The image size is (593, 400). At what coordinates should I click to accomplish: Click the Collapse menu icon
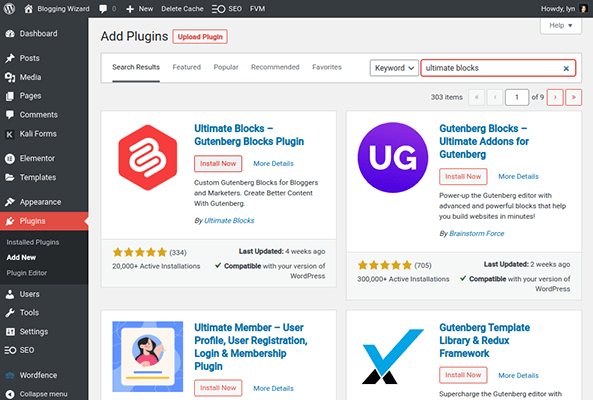tap(10, 394)
